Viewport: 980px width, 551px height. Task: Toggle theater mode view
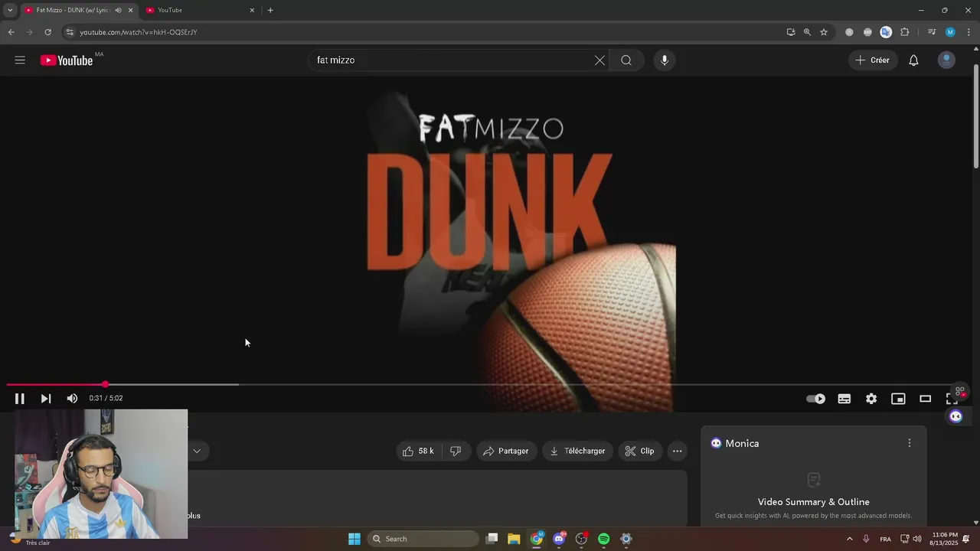coord(925,399)
